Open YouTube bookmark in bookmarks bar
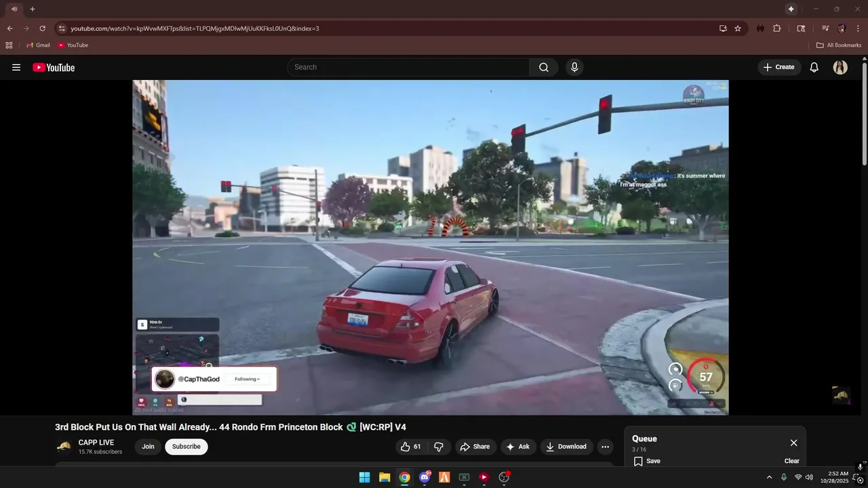The height and width of the screenshot is (488, 868). pos(73,45)
